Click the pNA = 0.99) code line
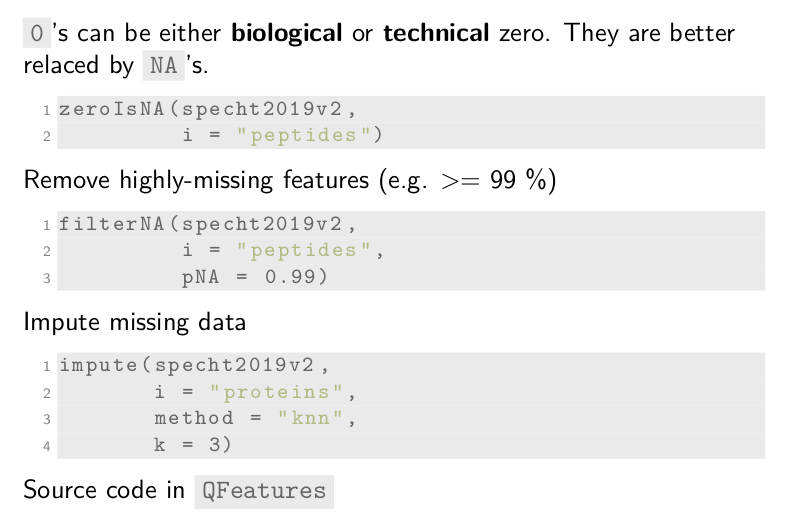This screenshot has height=519, width=796. point(255,277)
